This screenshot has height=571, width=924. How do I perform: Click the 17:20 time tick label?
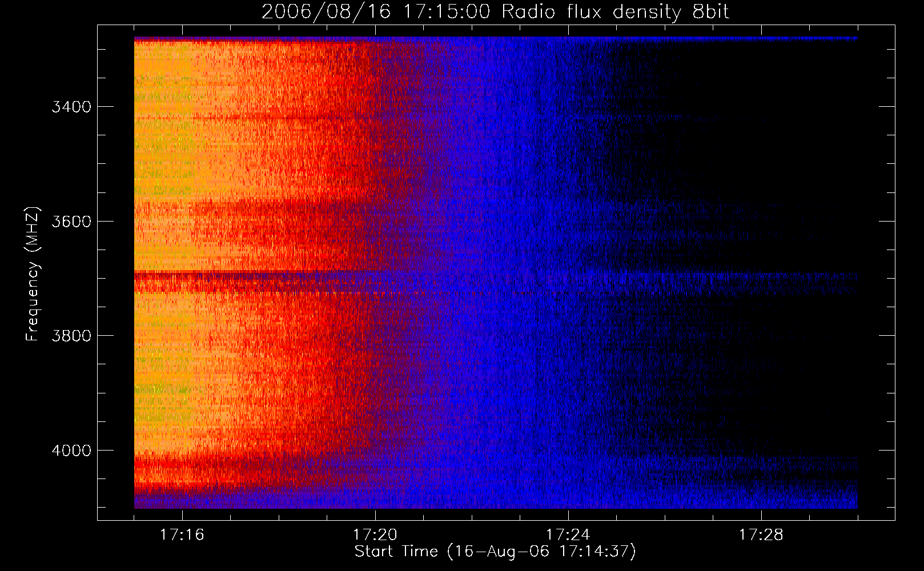375,535
